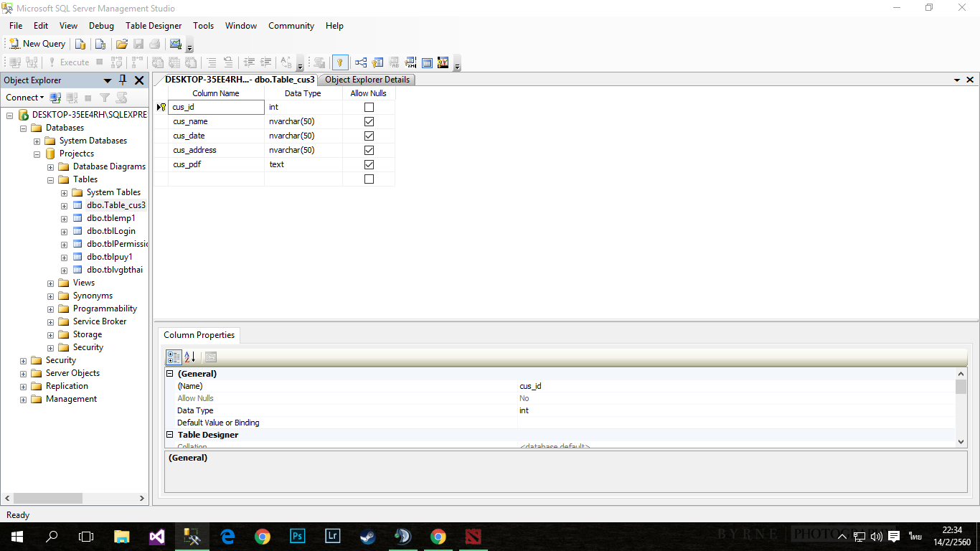
Task: Open the Debug menu
Action: pyautogui.click(x=101, y=26)
